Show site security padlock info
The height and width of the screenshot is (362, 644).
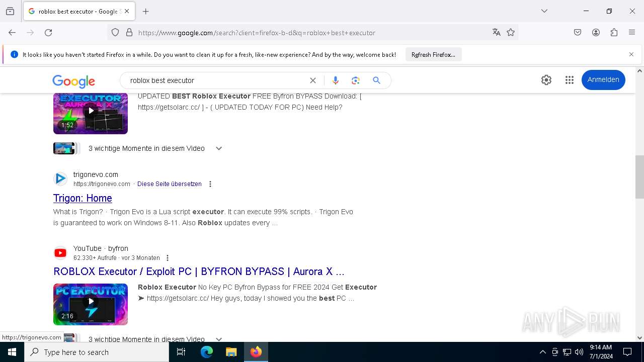coord(129,33)
